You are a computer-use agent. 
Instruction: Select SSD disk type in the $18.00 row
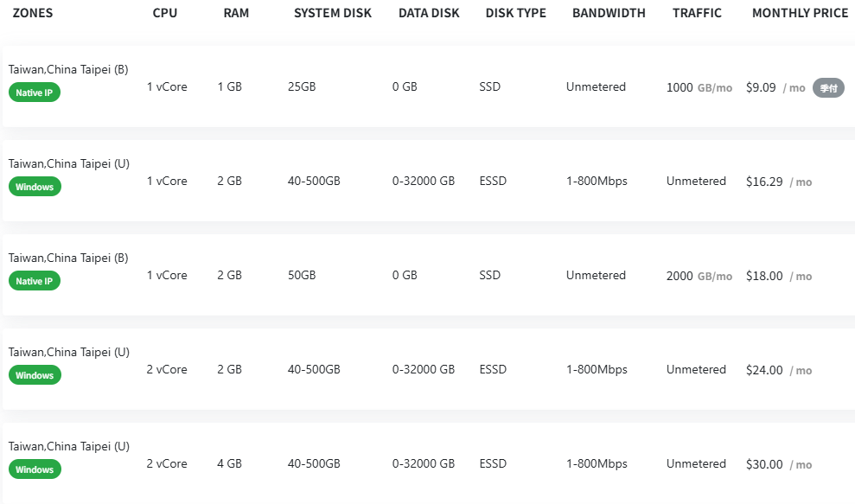click(x=489, y=276)
